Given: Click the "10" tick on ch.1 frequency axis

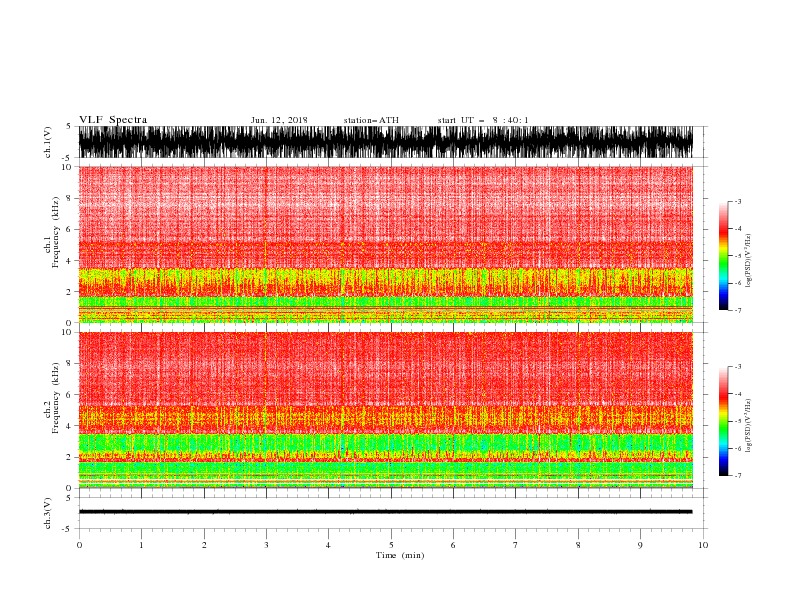Looking at the screenshot, I should pyautogui.click(x=67, y=167).
